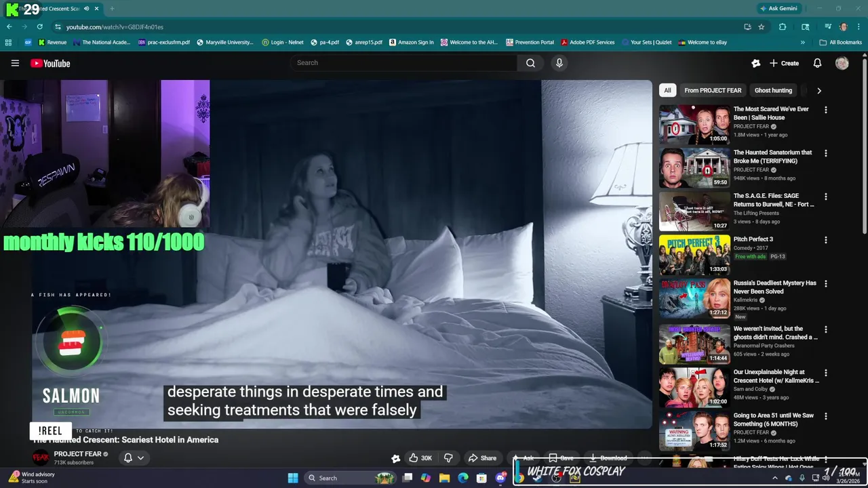Image resolution: width=868 pixels, height=488 pixels.
Task: Expand the subscription notification bell dropdown
Action: pyautogui.click(x=134, y=457)
